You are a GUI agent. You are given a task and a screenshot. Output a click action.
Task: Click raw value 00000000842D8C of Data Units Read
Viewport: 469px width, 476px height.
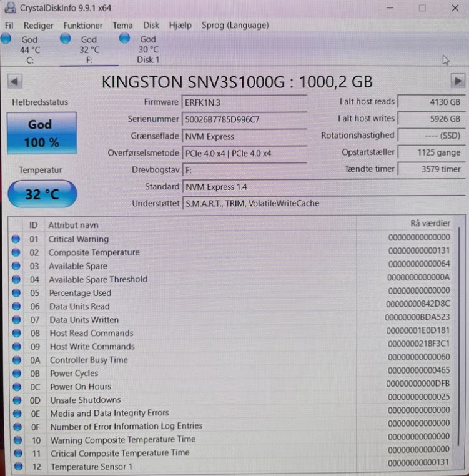(x=418, y=304)
